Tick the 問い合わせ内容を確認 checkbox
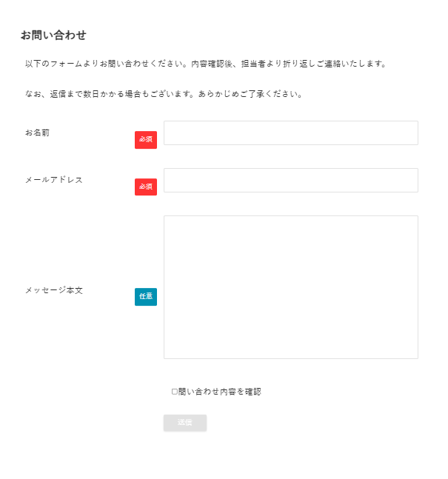 tap(175, 392)
